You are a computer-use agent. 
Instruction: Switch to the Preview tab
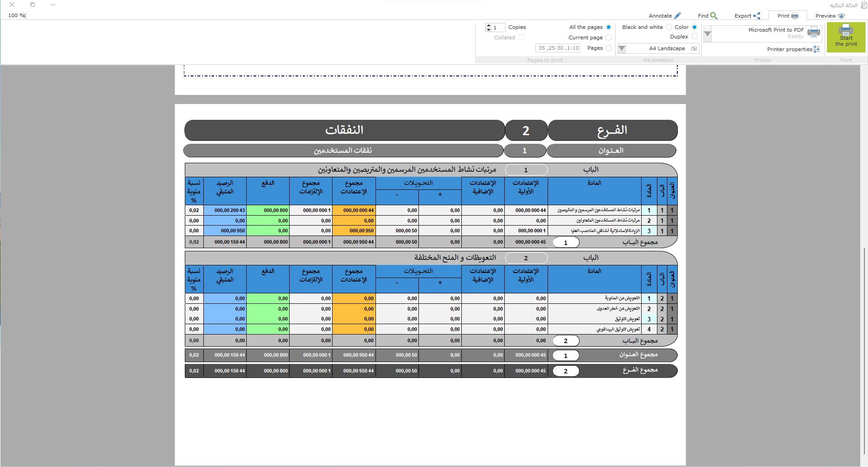[x=830, y=16]
